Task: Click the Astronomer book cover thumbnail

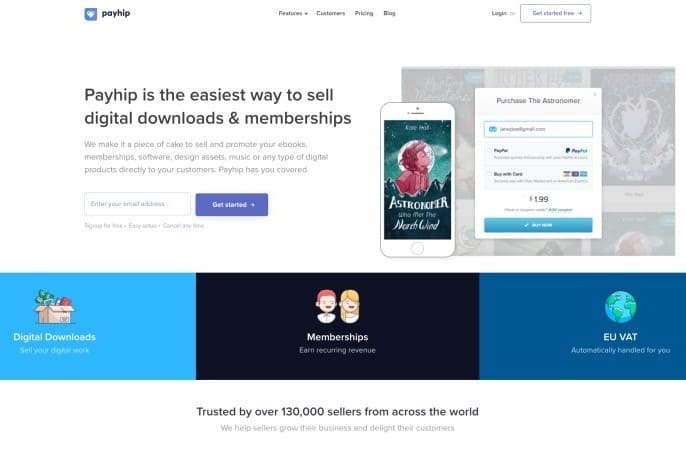Action: click(x=417, y=180)
